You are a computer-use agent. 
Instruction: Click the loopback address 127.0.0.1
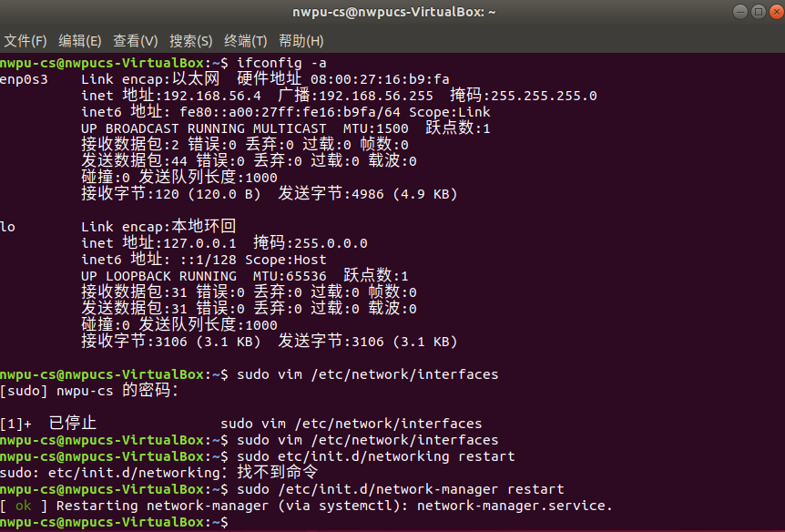199,243
